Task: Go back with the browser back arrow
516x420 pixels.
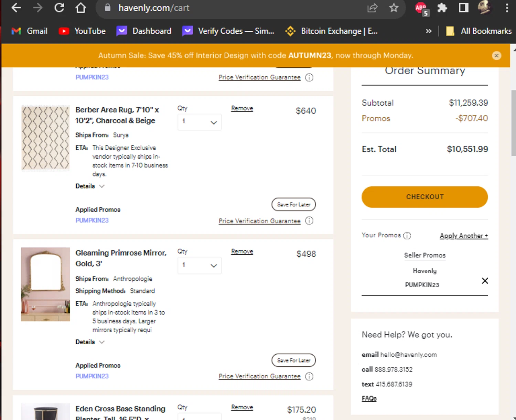Action: (16, 8)
